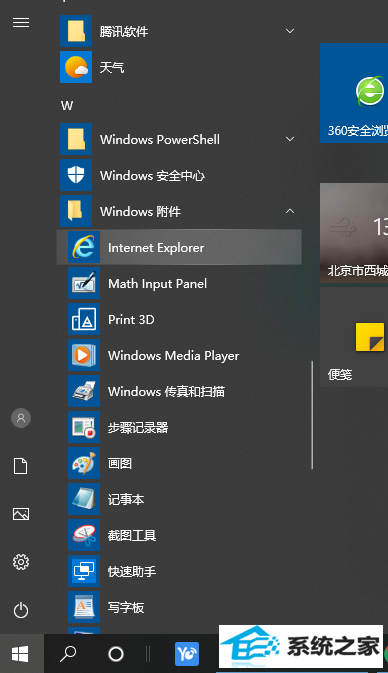Start Windows Media Player icon
This screenshot has height=673, width=388.
(84, 355)
